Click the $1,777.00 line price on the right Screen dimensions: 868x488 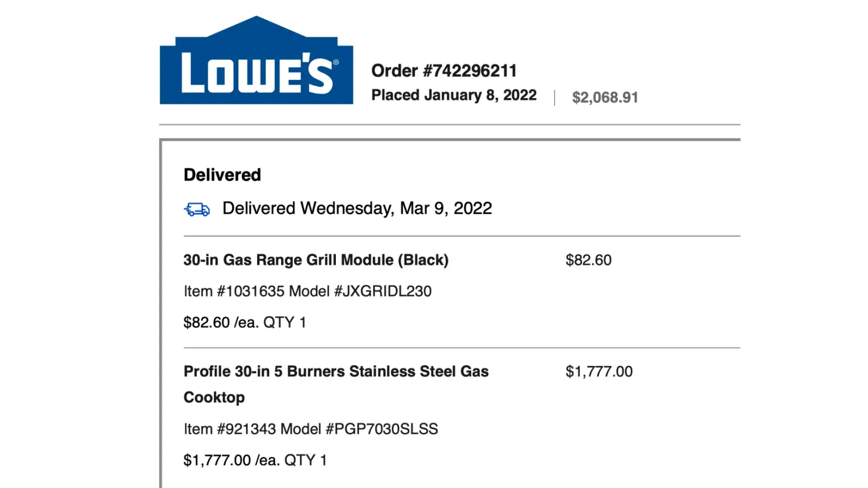pyautogui.click(x=599, y=372)
